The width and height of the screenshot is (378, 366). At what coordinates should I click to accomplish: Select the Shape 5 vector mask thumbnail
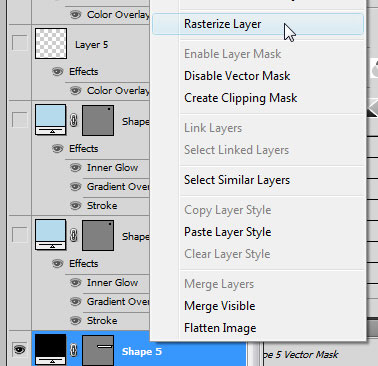[x=98, y=350]
